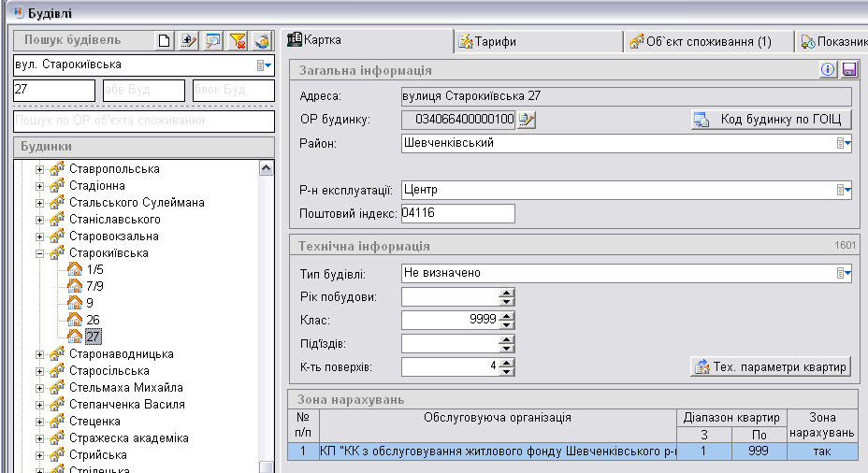The width and height of the screenshot is (868, 473).
Task: Increase the К-ть поверхів value
Action: pos(507,362)
